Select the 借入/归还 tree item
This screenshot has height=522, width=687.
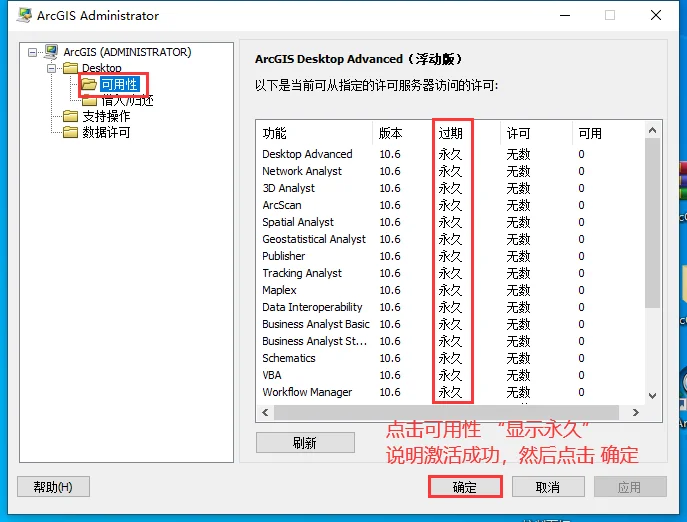[127, 100]
